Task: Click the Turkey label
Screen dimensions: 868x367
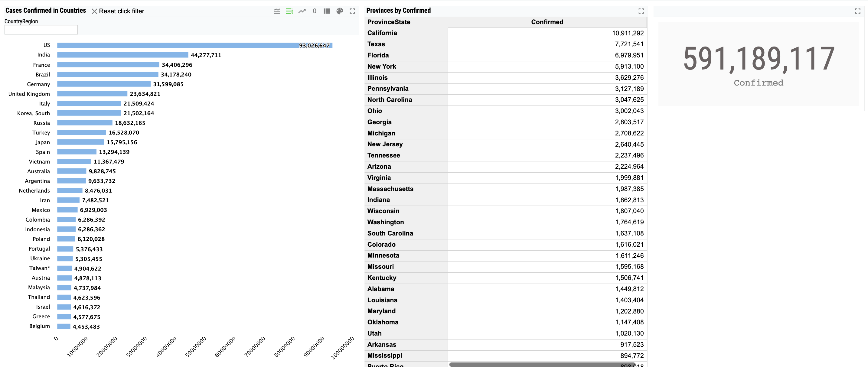Action: pyautogui.click(x=41, y=133)
